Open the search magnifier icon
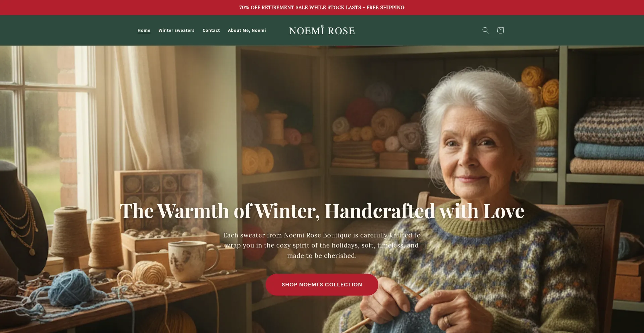 [485, 30]
